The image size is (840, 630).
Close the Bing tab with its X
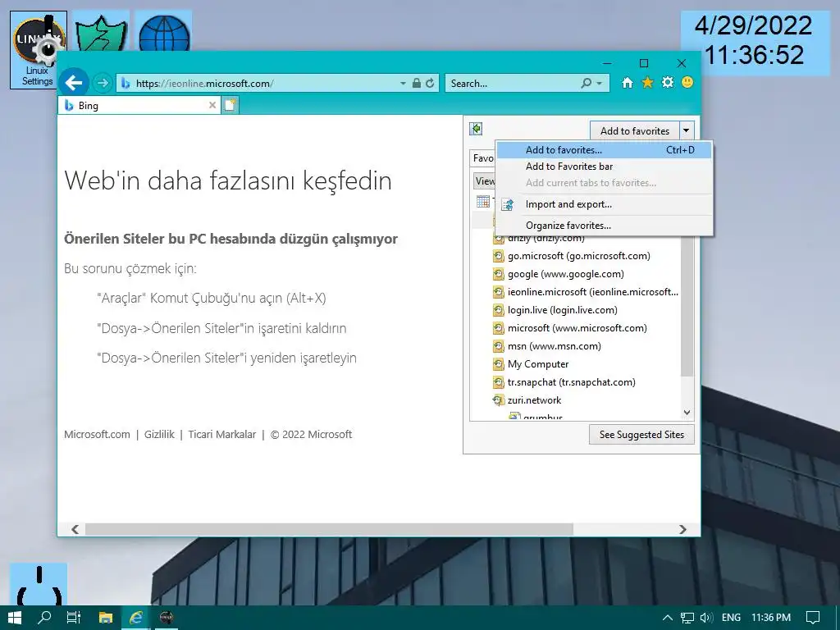(212, 105)
